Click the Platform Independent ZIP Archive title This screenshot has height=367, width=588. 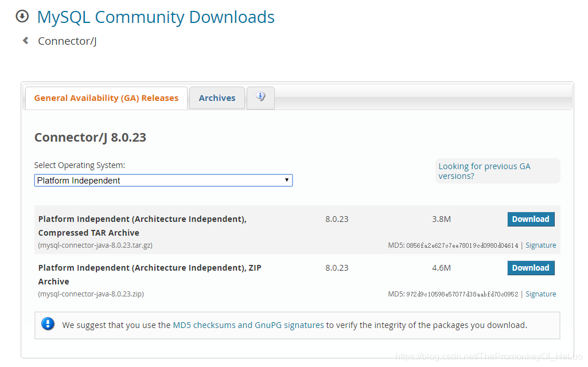point(150,275)
